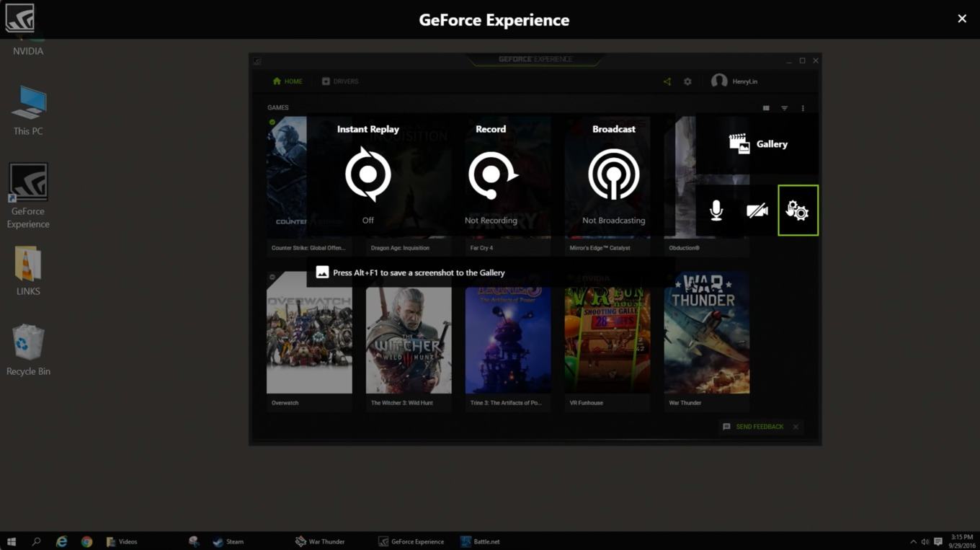Open the HenryLin account menu
The width and height of the screenshot is (980, 550).
pyautogui.click(x=734, y=81)
